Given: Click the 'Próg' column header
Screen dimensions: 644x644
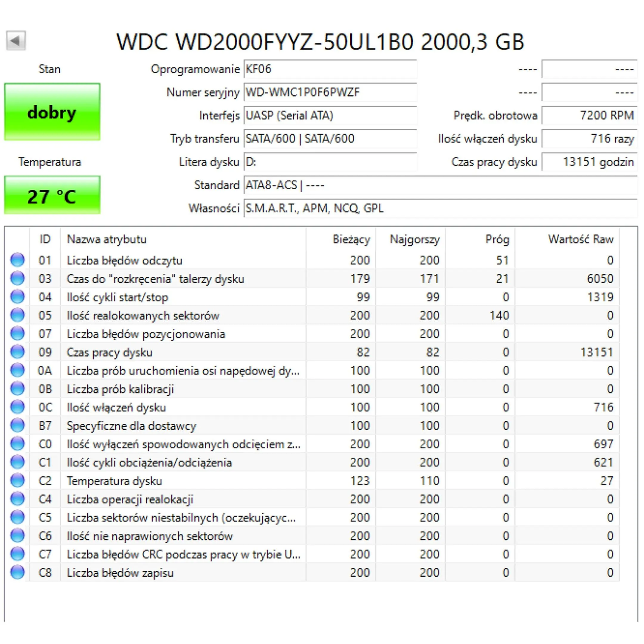Looking at the screenshot, I should point(480,239).
